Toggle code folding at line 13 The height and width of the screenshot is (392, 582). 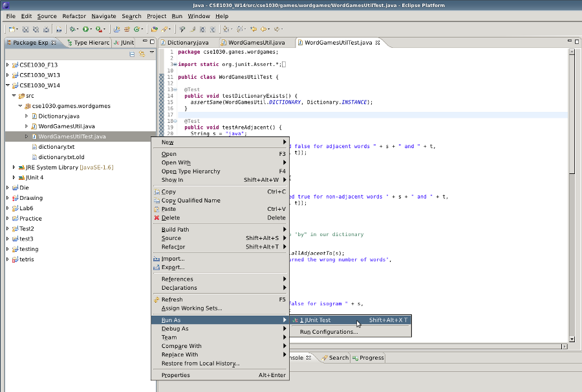[x=175, y=89]
